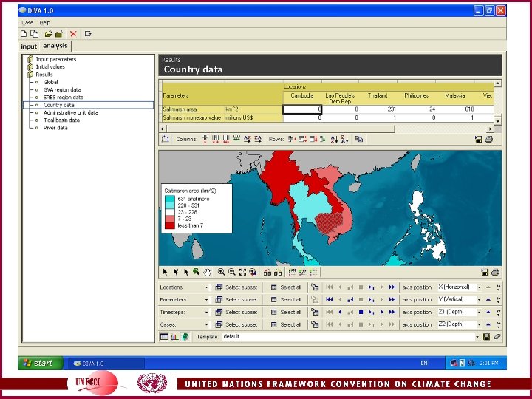Sort columns ascending with the A-Z arrow icon
This screenshot has width=532, height=399.
pyautogui.click(x=248, y=139)
